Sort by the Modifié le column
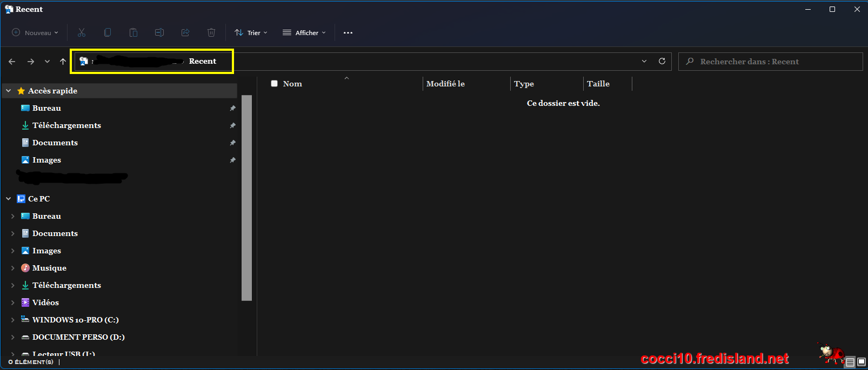Screen dimensions: 868x370 click(x=445, y=84)
